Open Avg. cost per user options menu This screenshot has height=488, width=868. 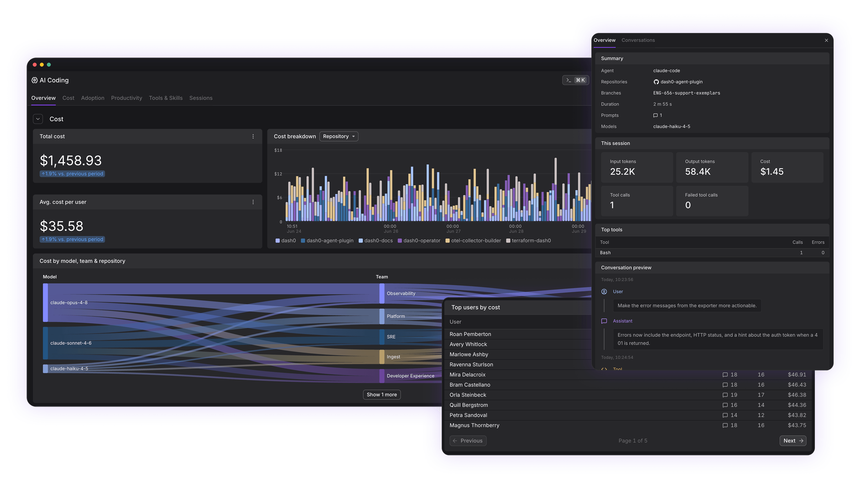[253, 202]
